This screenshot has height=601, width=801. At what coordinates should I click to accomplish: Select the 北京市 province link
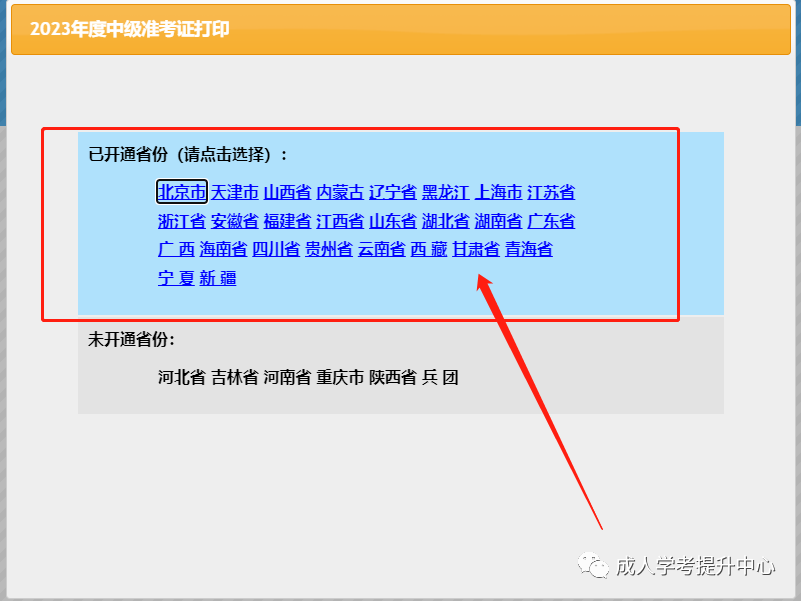[182, 192]
